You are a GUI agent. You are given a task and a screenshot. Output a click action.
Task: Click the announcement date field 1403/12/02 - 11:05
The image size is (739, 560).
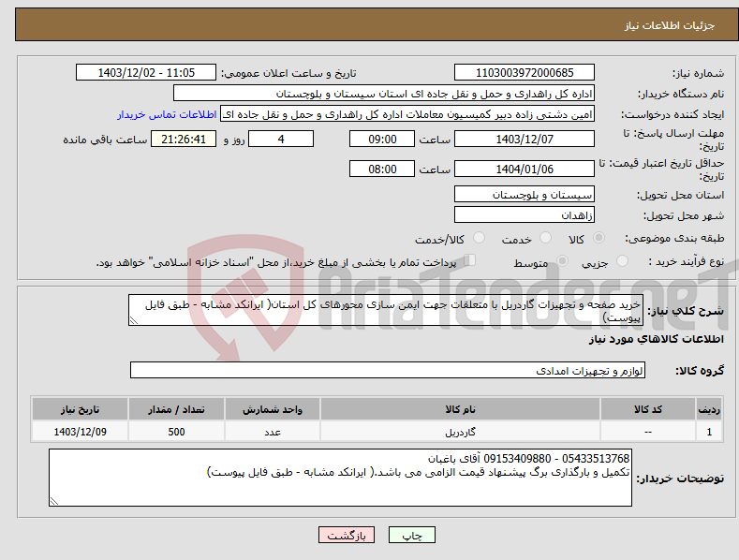[x=146, y=73]
